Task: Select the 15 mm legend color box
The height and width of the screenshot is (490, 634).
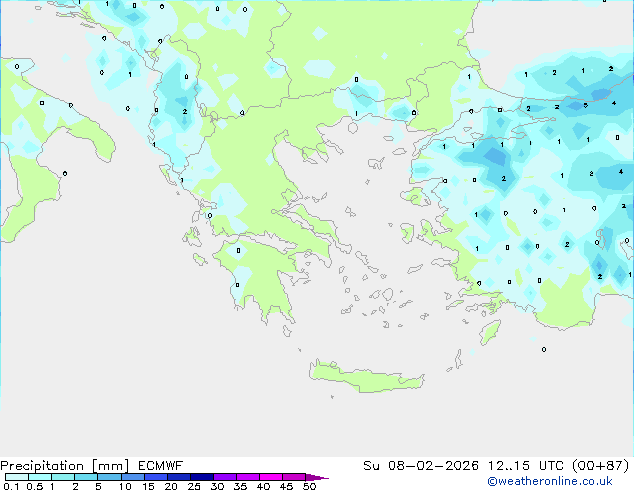Action: coord(156,477)
